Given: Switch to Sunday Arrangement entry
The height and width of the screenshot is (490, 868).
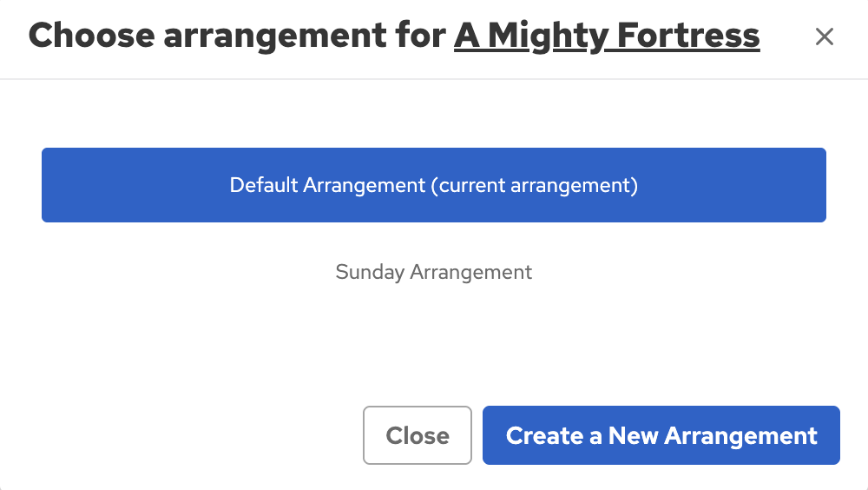Looking at the screenshot, I should (434, 272).
